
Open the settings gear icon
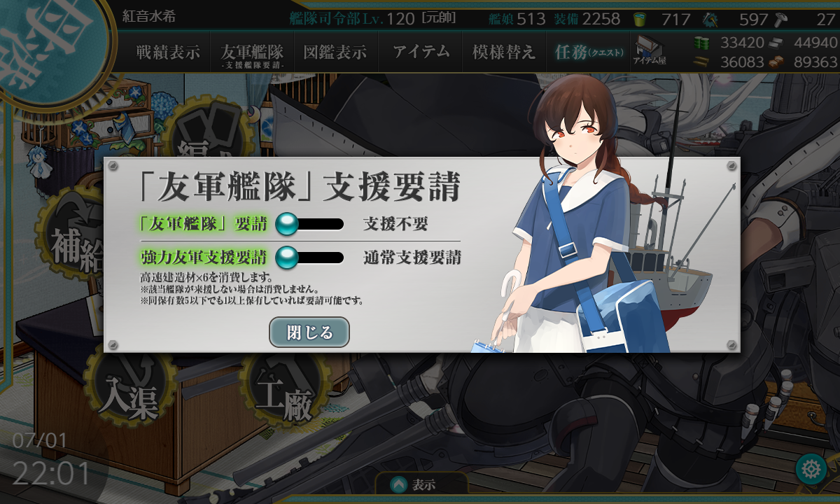point(811,468)
